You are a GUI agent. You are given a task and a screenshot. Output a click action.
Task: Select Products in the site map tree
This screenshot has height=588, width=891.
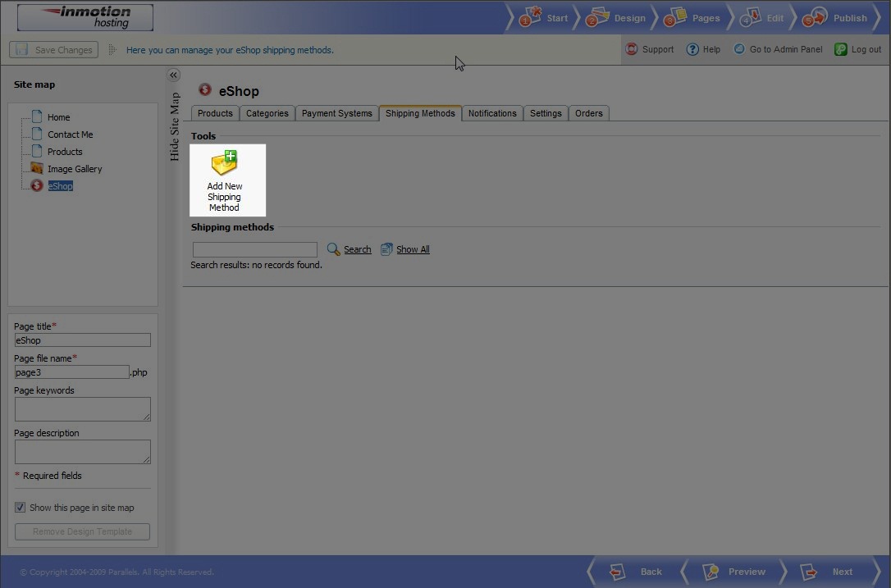click(65, 152)
